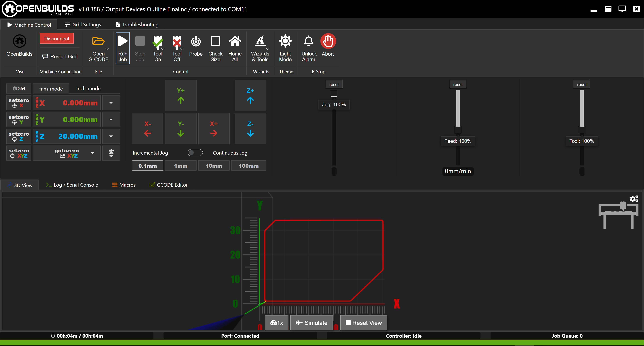Expand the Y axis dropdown arrow
Viewport: 644px width, 346px height.
pyautogui.click(x=111, y=119)
